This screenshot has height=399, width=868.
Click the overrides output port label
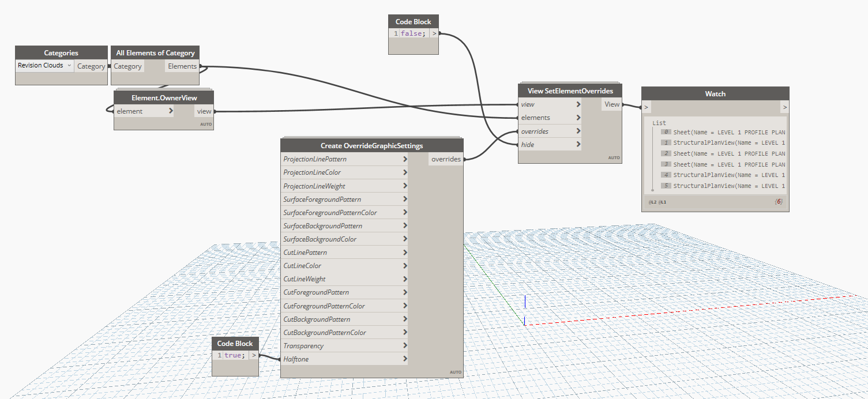tap(446, 159)
